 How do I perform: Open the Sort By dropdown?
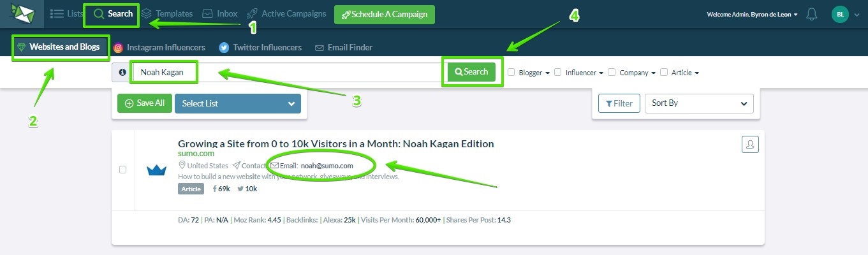[699, 103]
